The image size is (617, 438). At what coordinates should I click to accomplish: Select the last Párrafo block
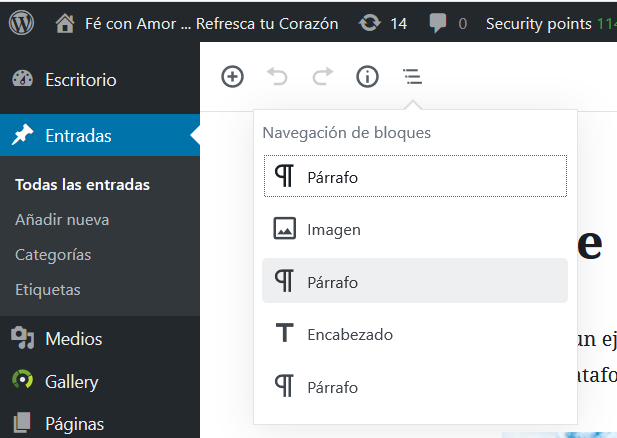(x=415, y=387)
